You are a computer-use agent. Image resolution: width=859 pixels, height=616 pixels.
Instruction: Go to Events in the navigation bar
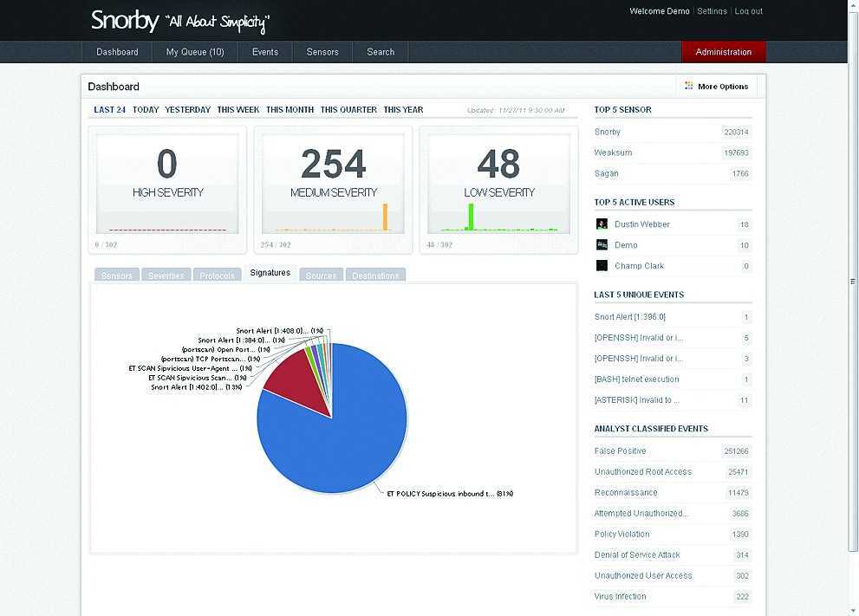tap(265, 52)
